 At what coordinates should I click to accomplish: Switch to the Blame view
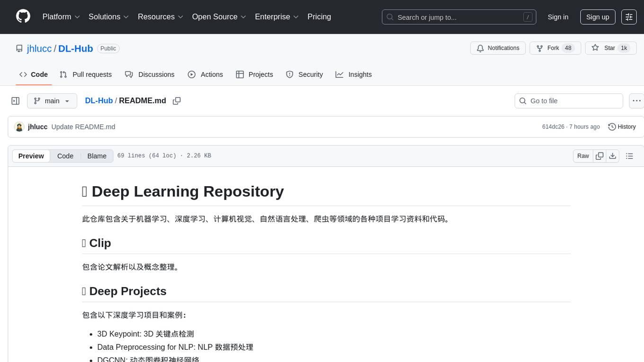[x=97, y=156]
